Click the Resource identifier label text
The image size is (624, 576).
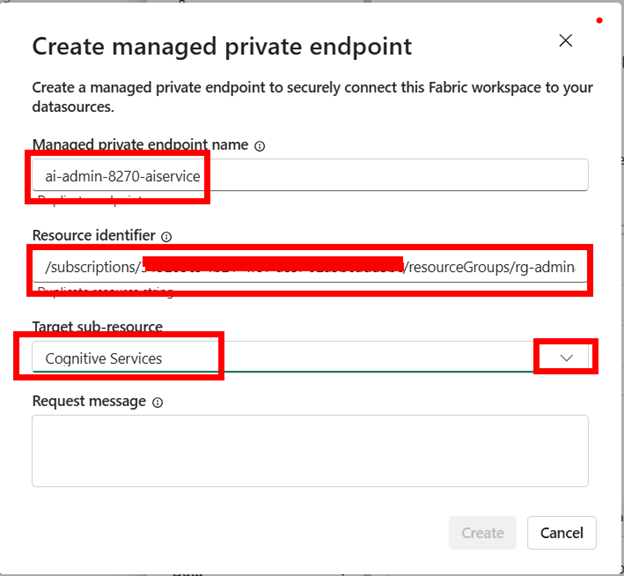[x=94, y=236]
